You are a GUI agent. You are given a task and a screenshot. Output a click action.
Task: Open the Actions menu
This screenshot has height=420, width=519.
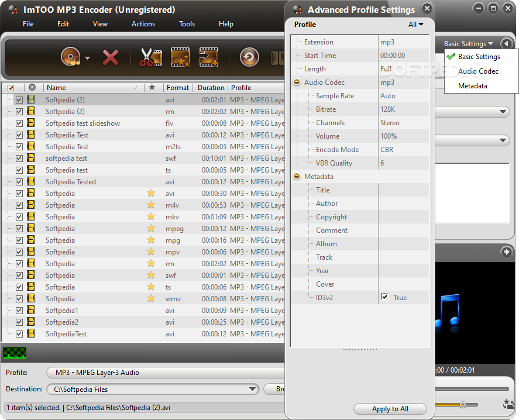(143, 24)
